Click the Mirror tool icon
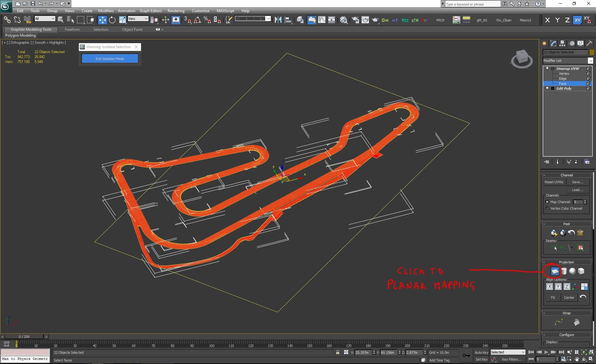596x364 pixels. (278, 20)
